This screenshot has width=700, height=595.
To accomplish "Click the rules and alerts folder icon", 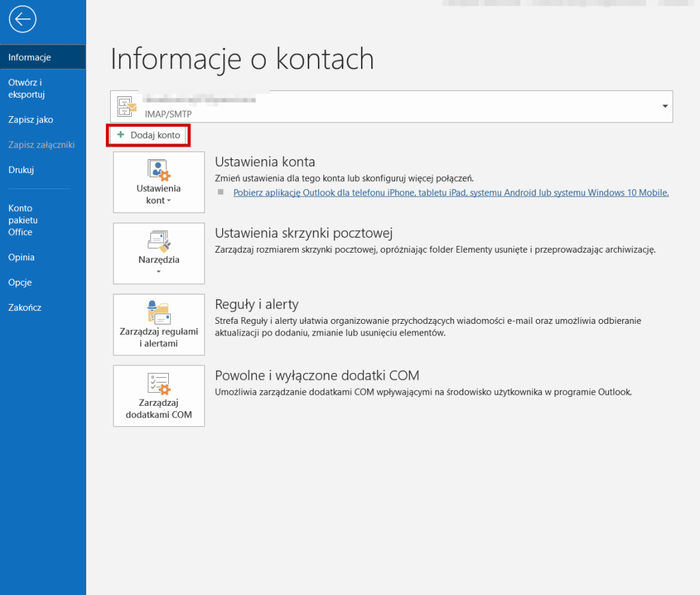I will pyautogui.click(x=159, y=312).
